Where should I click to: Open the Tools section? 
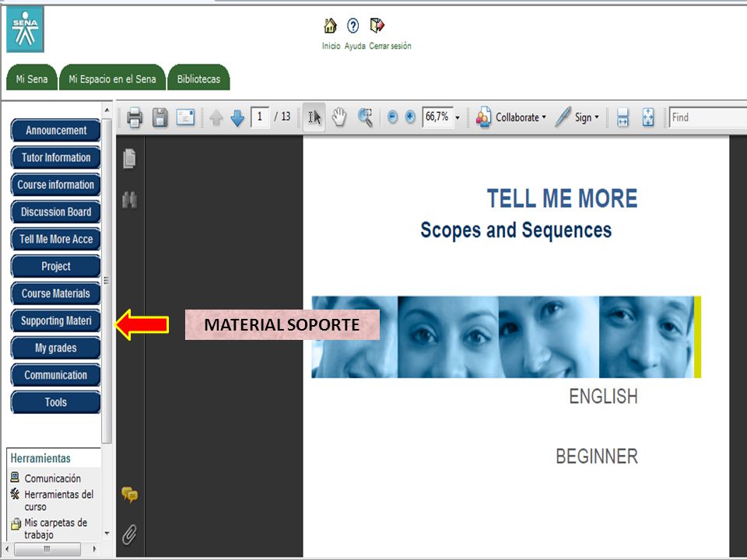click(56, 402)
